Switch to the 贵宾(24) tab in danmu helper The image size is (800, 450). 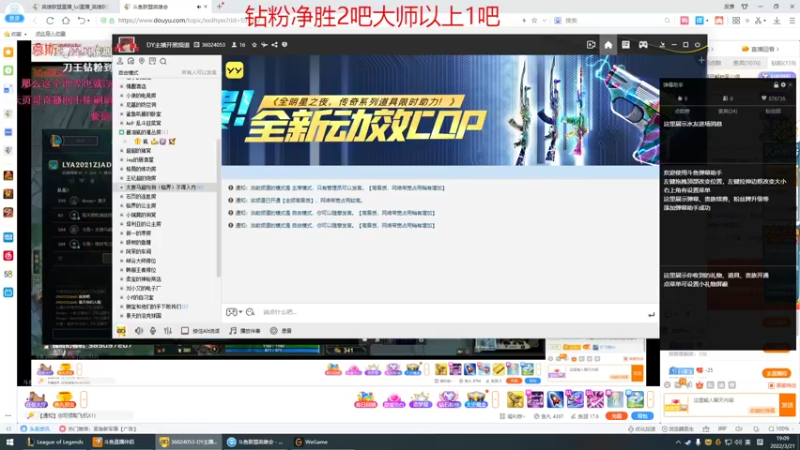tap(728, 111)
